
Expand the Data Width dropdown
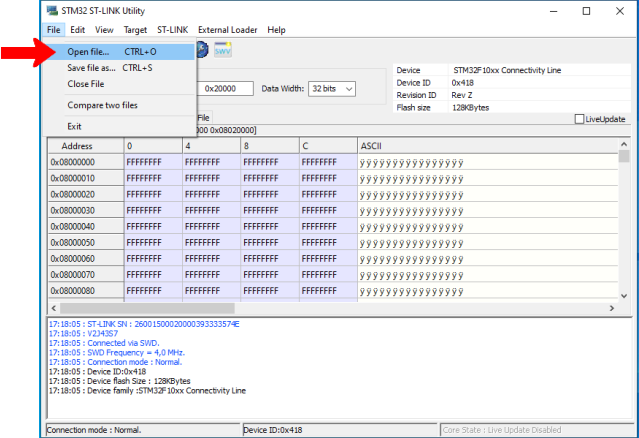(x=333, y=88)
